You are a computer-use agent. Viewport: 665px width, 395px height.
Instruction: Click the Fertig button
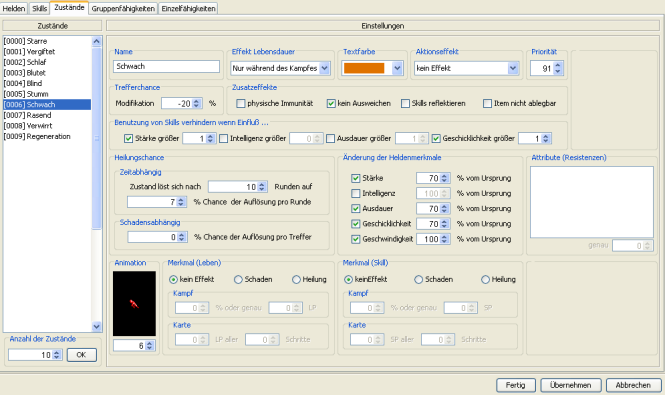[x=516, y=385]
